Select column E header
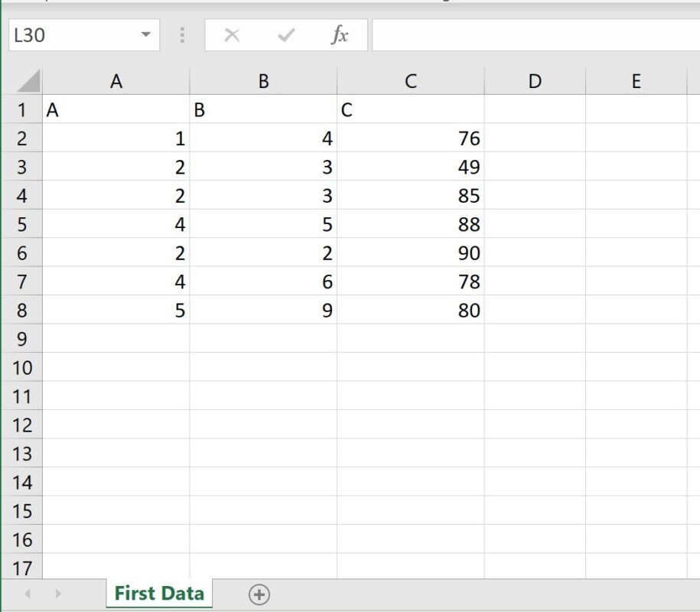Image resolution: width=700 pixels, height=612 pixels. coord(637,81)
